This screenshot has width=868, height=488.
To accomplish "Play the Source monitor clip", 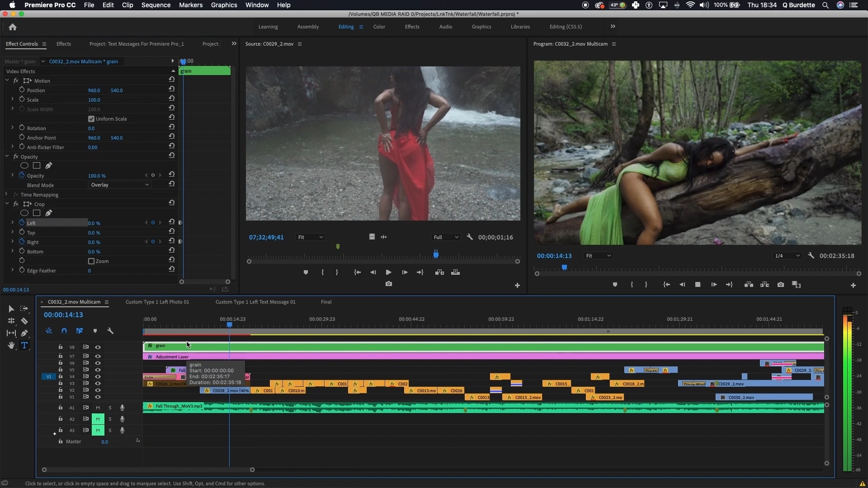I will click(x=388, y=272).
